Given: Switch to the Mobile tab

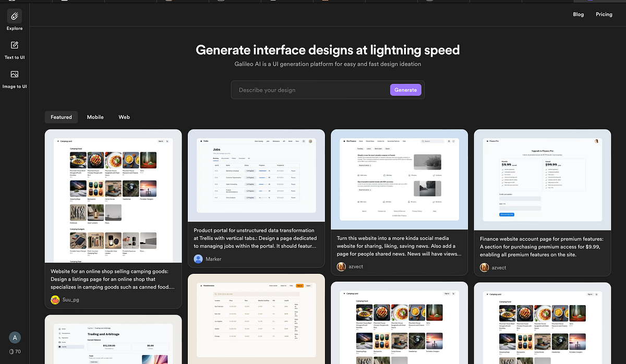Looking at the screenshot, I should [95, 117].
